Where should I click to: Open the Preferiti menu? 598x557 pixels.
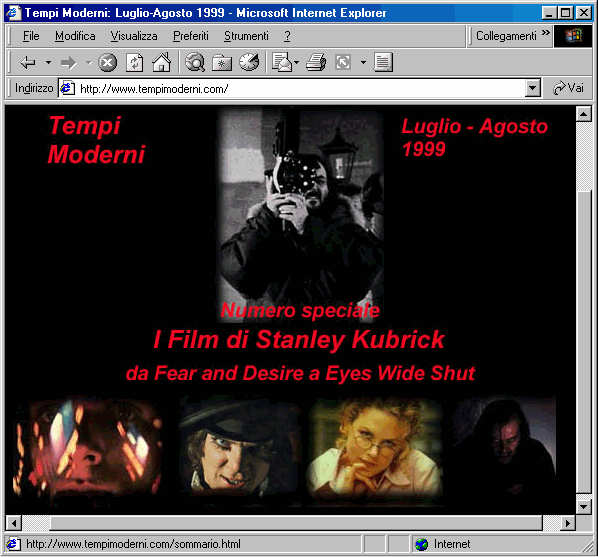(x=191, y=36)
